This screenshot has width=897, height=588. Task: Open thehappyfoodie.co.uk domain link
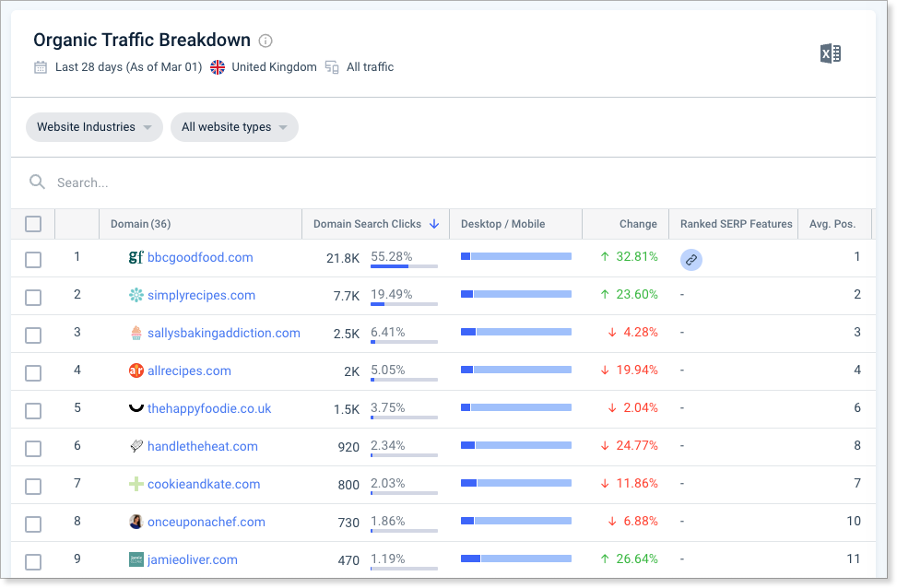(x=209, y=408)
